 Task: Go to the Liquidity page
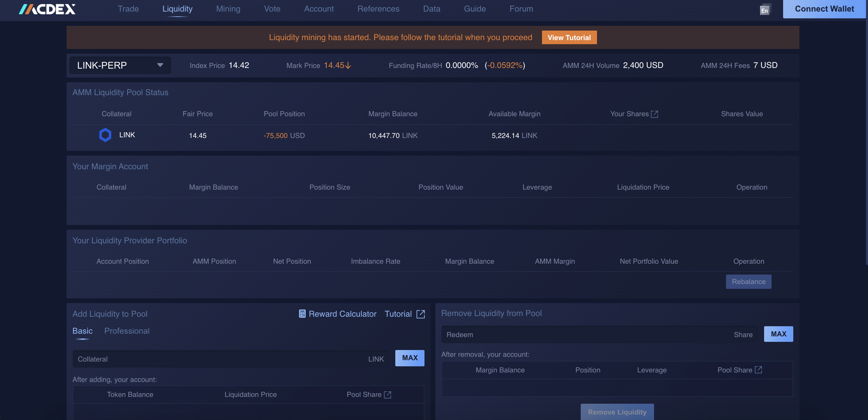[177, 9]
